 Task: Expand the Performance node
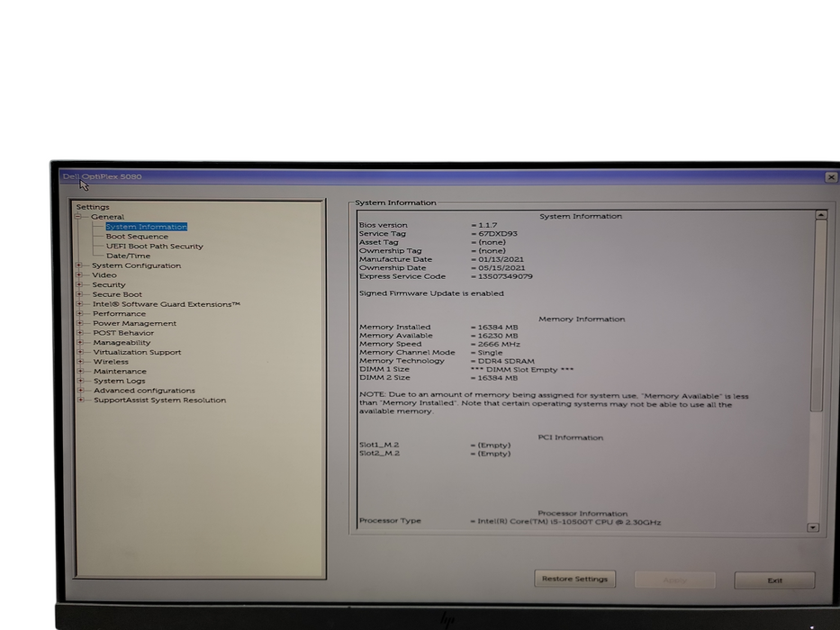pyautogui.click(x=80, y=313)
